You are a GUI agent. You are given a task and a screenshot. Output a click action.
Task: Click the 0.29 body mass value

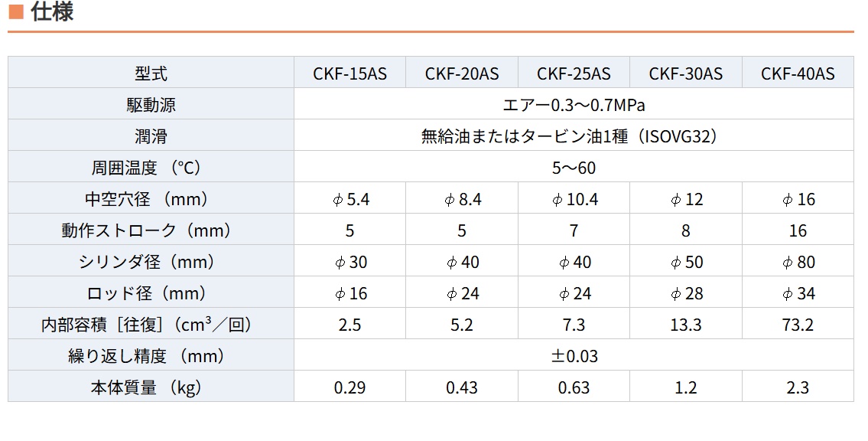coord(349,387)
